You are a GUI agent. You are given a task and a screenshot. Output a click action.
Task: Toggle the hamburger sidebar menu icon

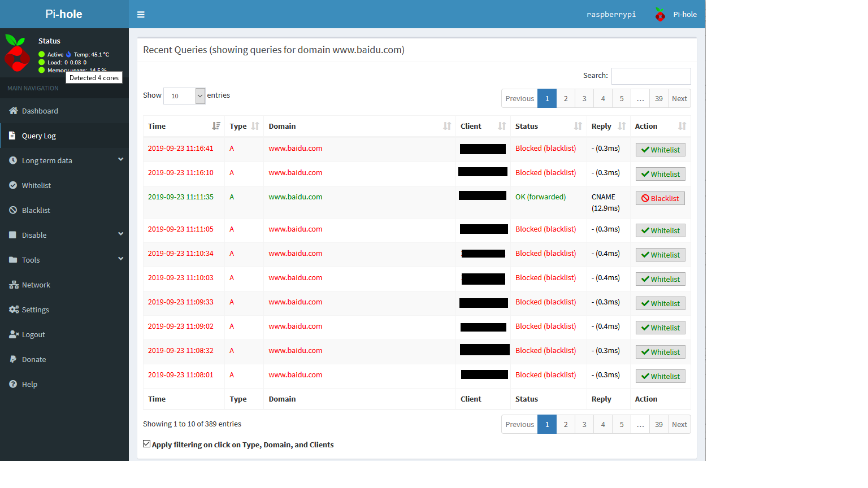[x=141, y=15]
